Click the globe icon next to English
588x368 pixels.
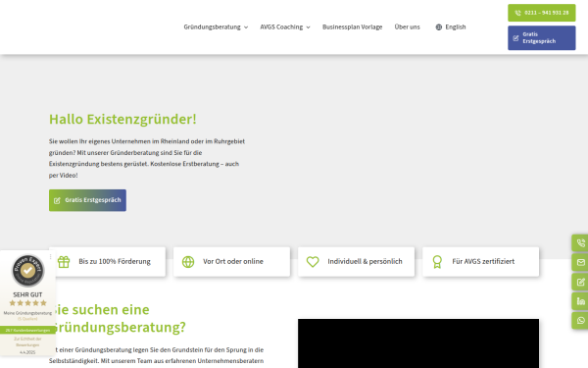point(439,27)
